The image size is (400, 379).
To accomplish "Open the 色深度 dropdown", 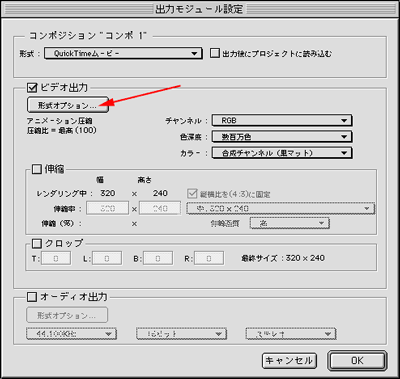I will click(282, 137).
